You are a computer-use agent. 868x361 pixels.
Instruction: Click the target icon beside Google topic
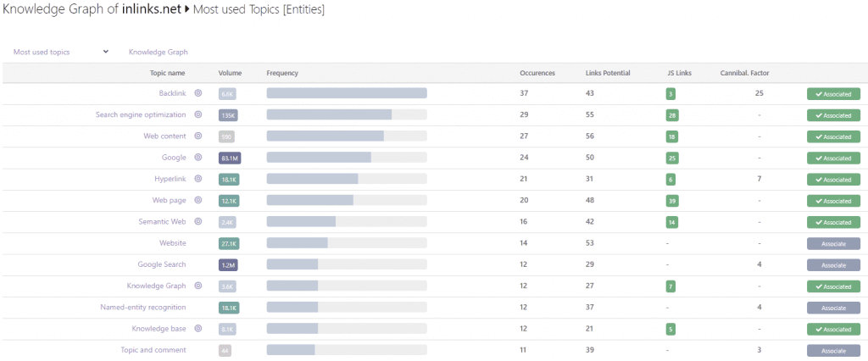[x=198, y=158]
